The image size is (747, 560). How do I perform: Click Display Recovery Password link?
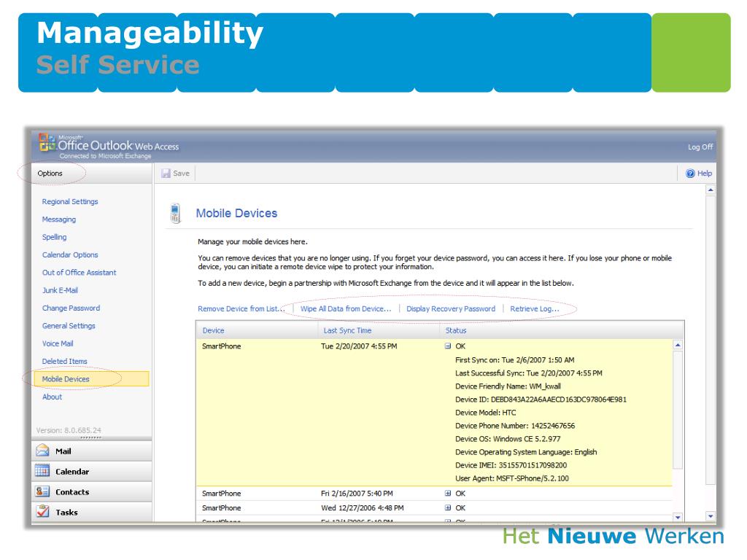coord(451,308)
